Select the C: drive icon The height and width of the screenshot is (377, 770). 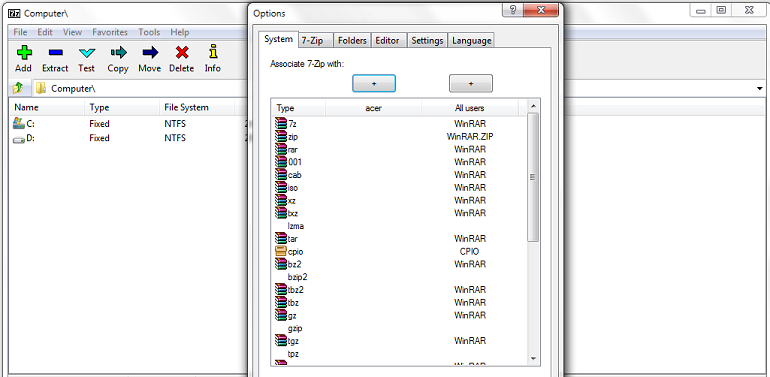pos(19,123)
